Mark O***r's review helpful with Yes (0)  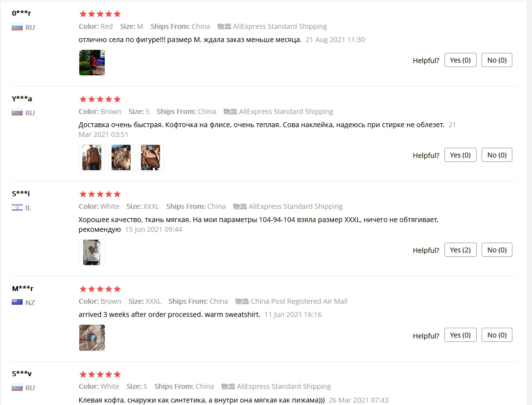460,60
